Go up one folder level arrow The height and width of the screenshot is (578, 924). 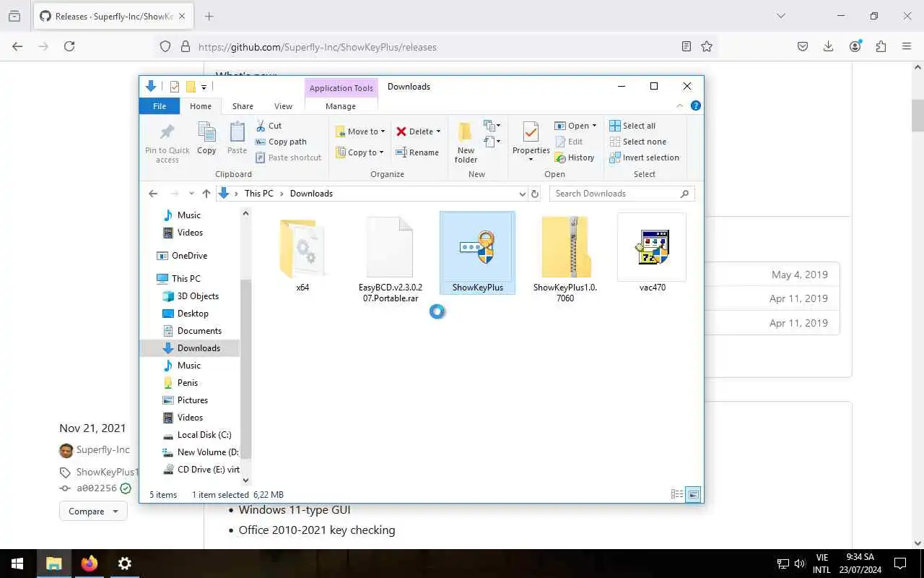coord(206,194)
